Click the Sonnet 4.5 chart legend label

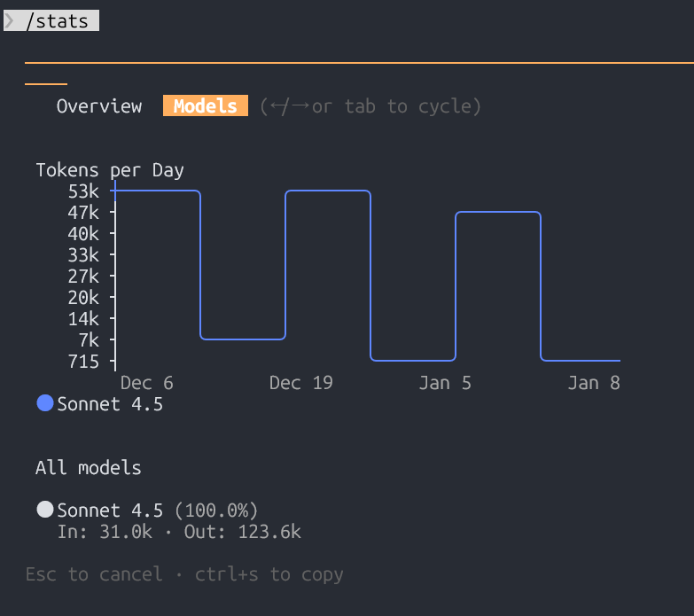pyautogui.click(x=110, y=404)
